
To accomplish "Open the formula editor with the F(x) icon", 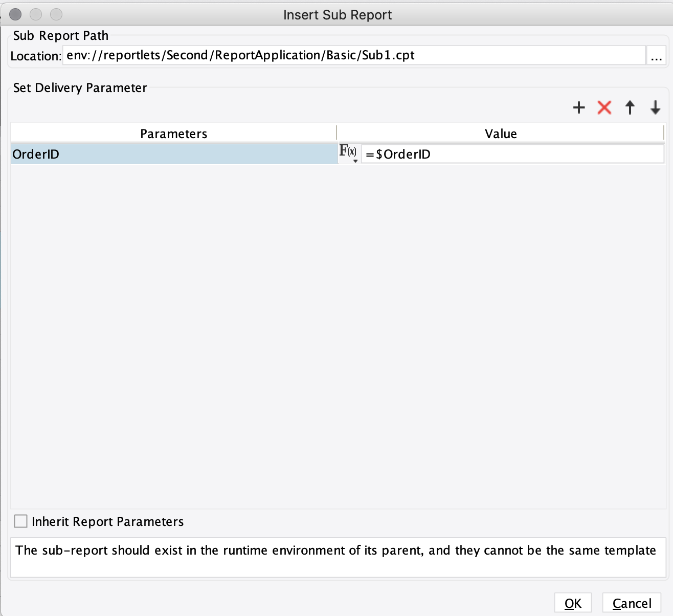I will point(347,151).
